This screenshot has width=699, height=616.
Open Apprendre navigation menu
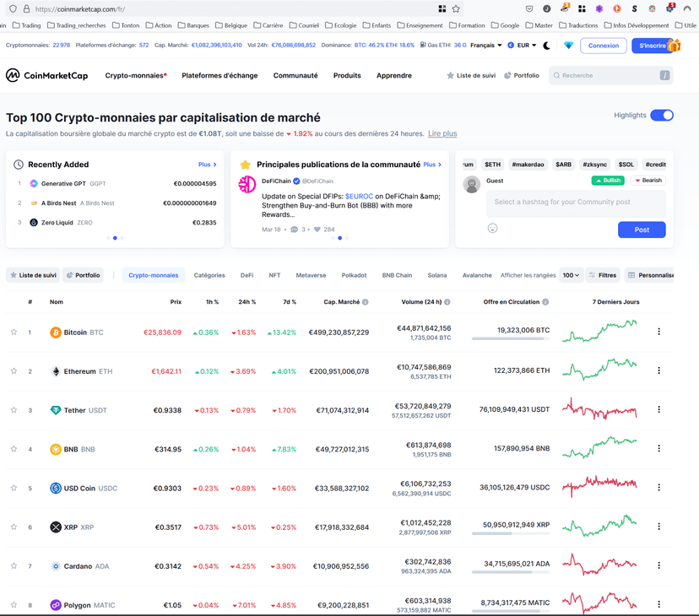(x=394, y=75)
